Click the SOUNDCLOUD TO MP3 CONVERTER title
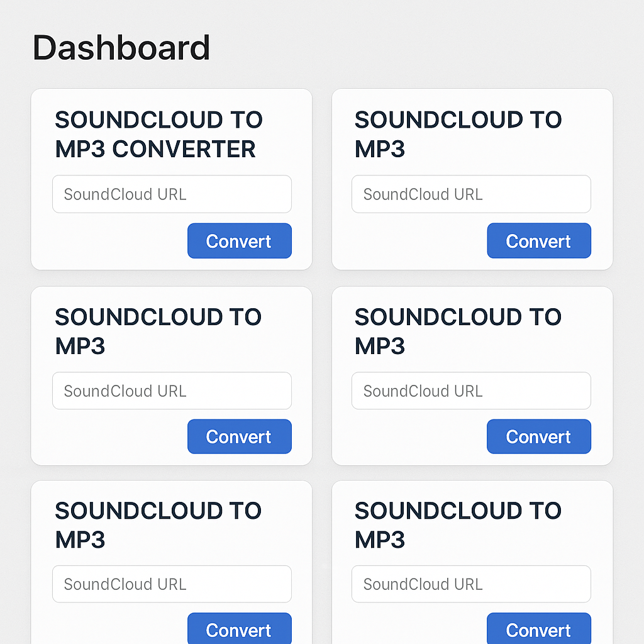The image size is (644, 644). pyautogui.click(x=158, y=134)
